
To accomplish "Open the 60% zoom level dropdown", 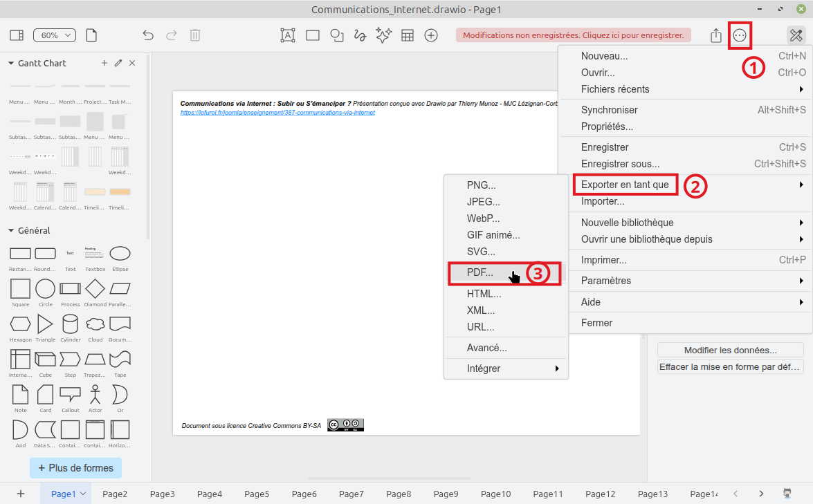I will pos(55,35).
